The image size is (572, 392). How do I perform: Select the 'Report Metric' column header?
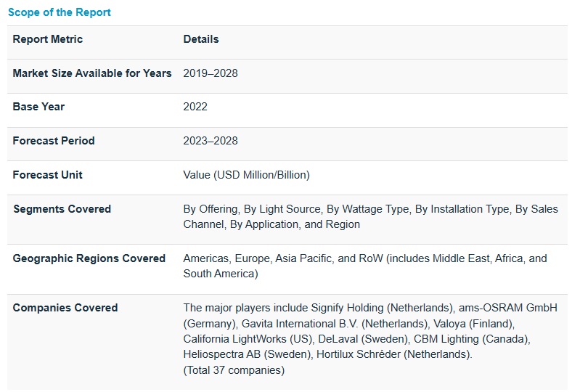tap(48, 39)
